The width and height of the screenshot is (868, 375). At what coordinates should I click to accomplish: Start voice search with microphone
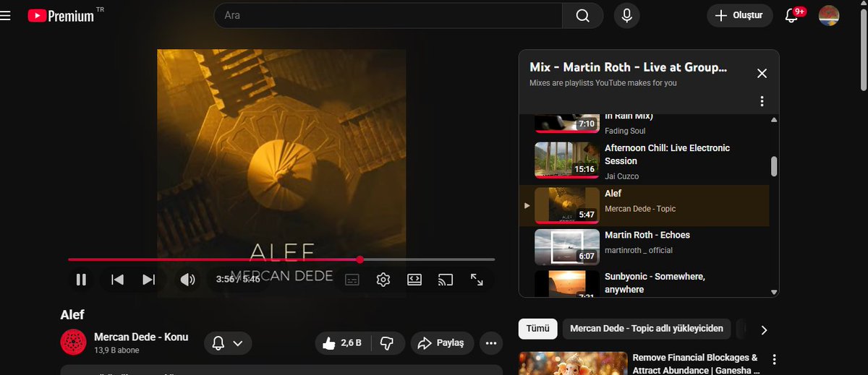626,15
